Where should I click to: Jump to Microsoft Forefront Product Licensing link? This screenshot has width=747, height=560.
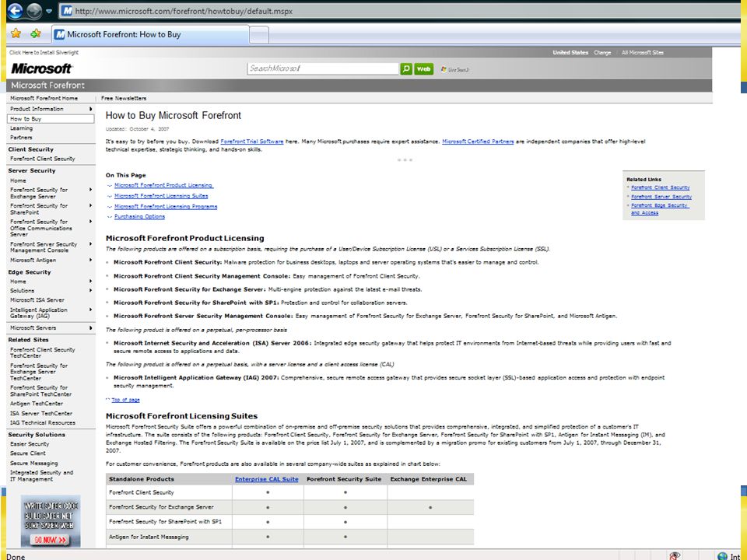164,185
